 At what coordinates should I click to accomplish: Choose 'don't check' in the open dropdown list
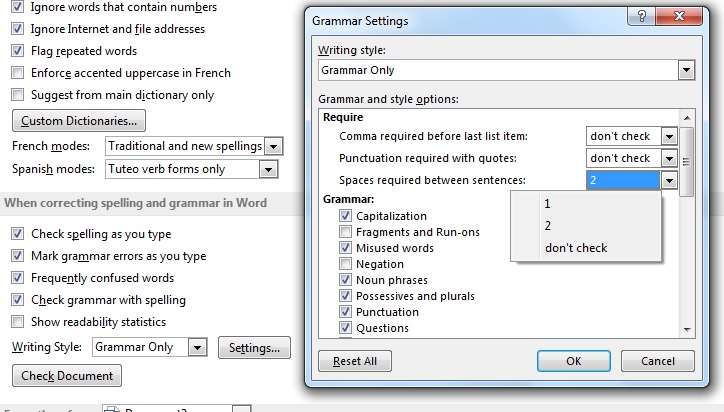(x=576, y=248)
